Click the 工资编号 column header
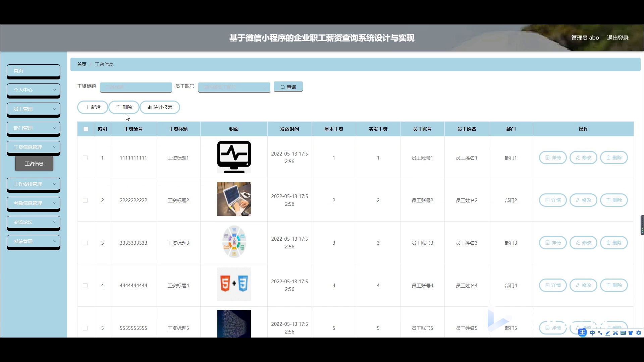Viewport: 644px width, 362px height. tap(133, 129)
